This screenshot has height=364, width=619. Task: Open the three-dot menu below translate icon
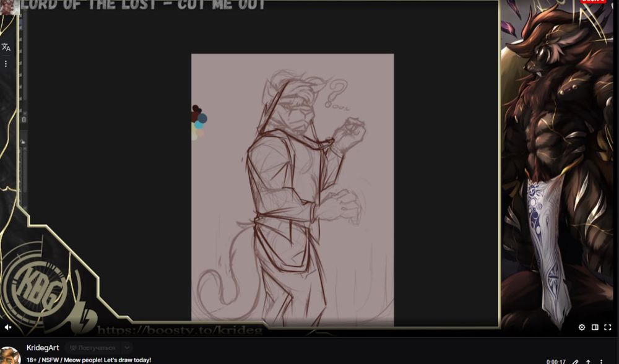[6, 64]
